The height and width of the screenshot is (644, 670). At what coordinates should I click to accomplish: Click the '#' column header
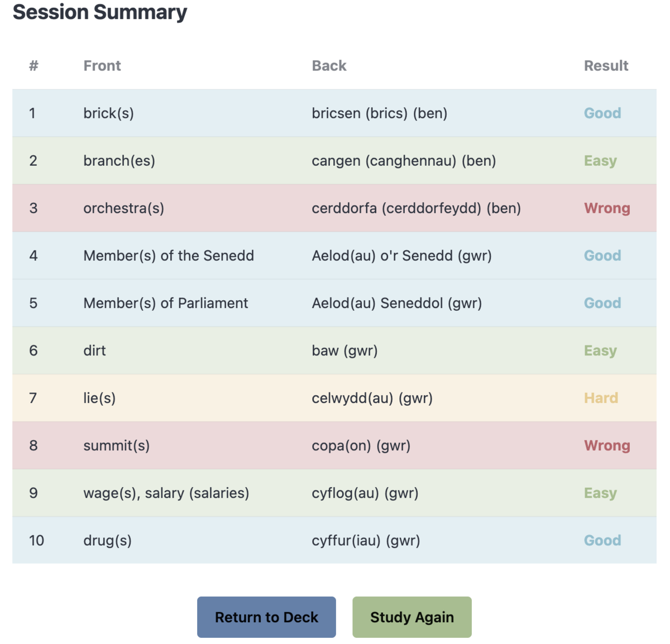33,66
